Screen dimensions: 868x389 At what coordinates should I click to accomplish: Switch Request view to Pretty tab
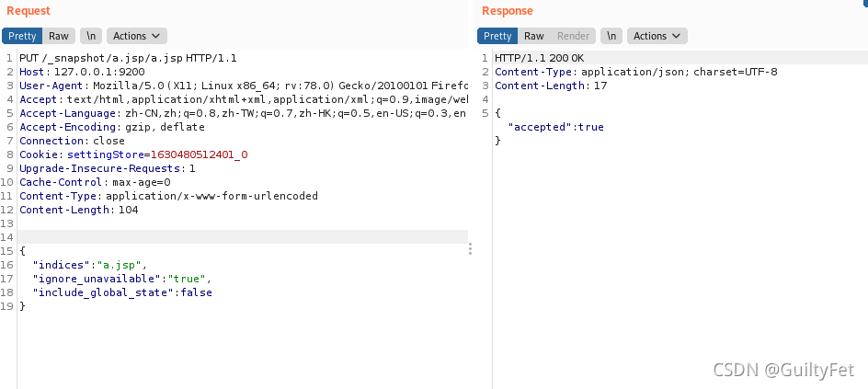[22, 36]
